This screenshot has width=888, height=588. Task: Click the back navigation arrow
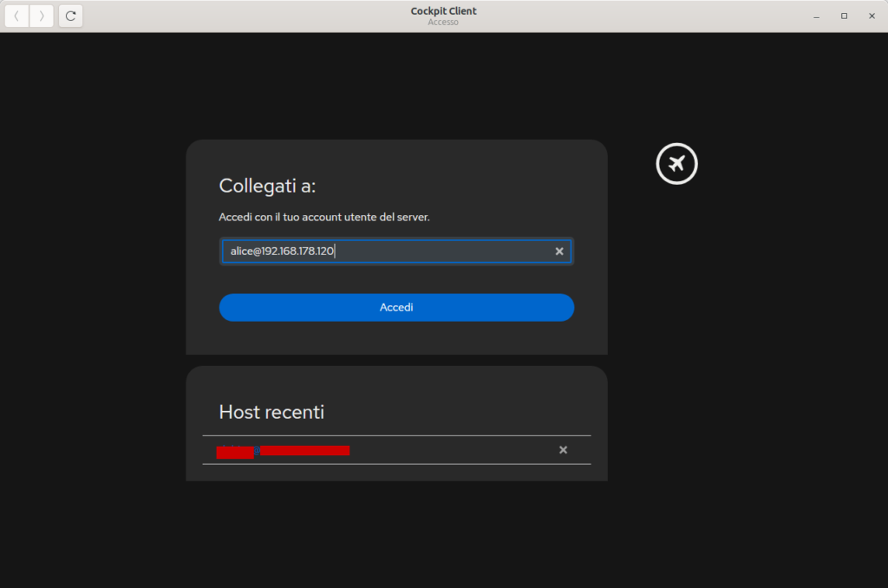pos(17,16)
